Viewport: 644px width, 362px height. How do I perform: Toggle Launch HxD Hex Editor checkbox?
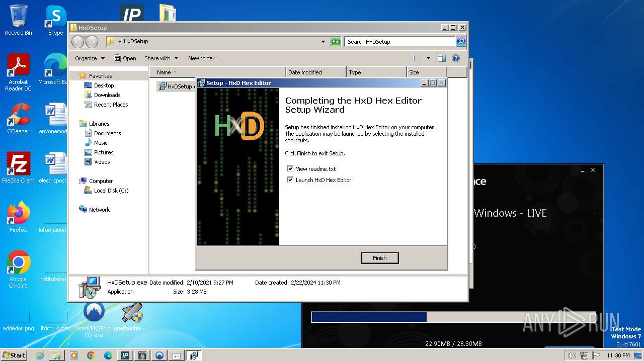point(290,180)
